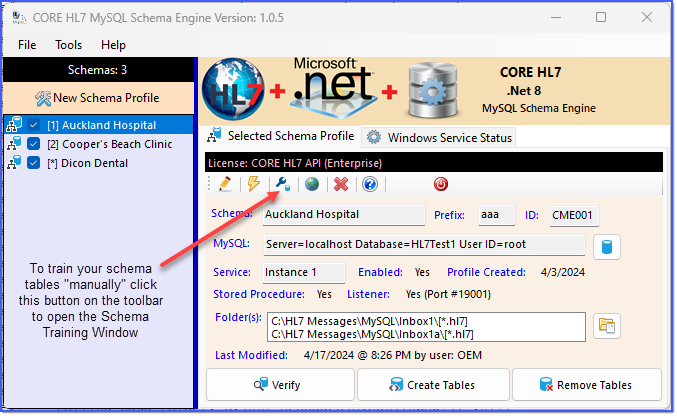The image size is (677, 416).
Task: Switch to Selected Schema Profile tab
Action: tap(281, 137)
